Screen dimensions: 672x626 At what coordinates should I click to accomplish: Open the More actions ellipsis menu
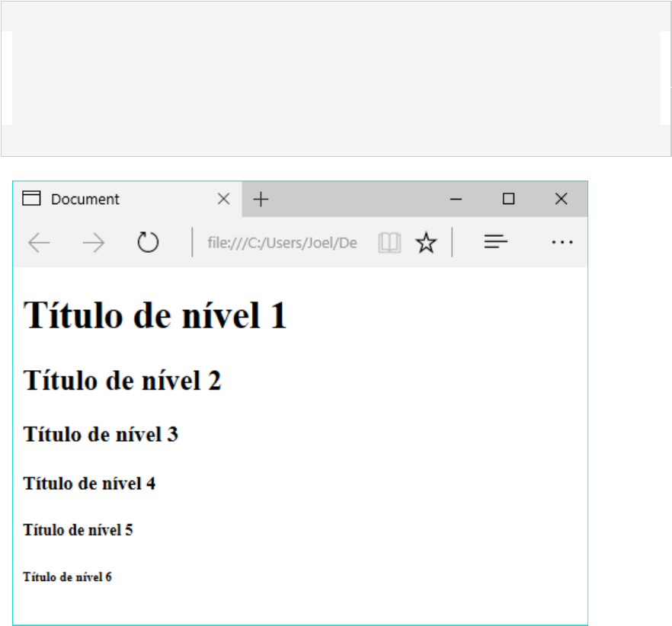[562, 241]
